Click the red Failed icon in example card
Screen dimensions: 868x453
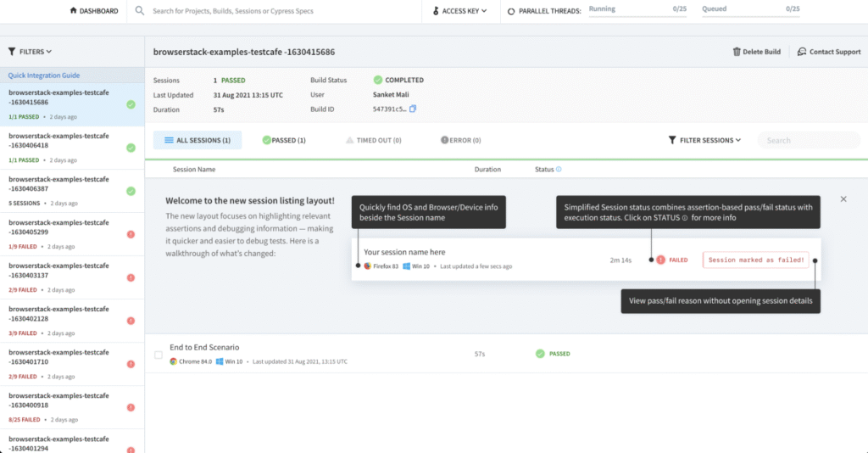pyautogui.click(x=660, y=260)
